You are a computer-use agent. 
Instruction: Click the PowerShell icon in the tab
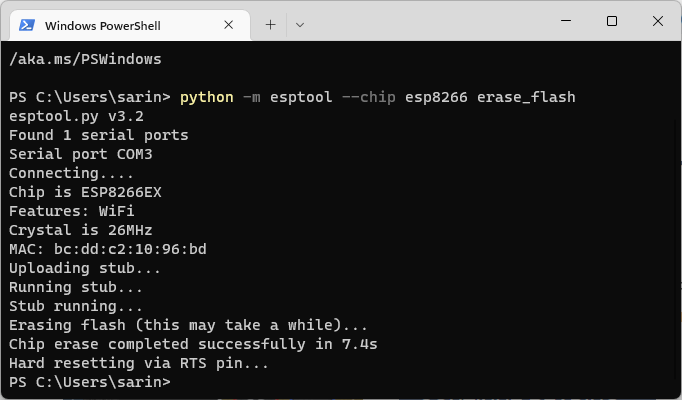(27, 23)
